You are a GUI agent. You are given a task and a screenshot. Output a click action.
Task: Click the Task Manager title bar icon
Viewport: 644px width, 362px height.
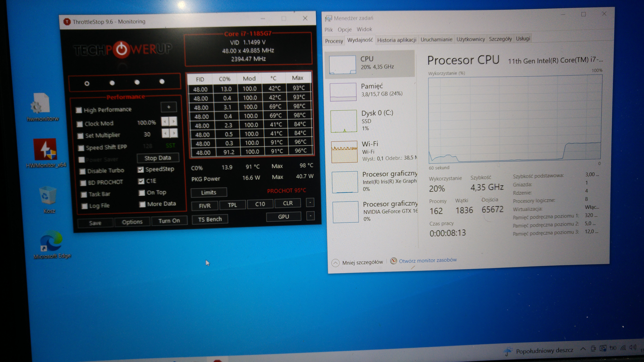[x=328, y=18]
